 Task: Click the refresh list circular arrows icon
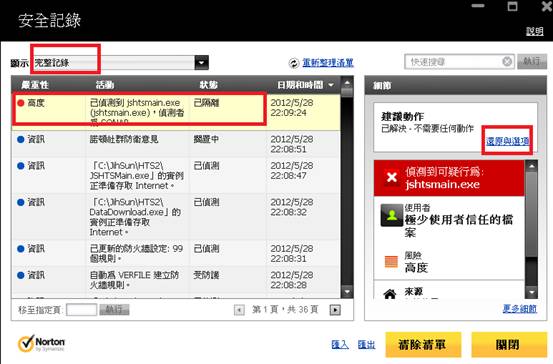coord(293,63)
